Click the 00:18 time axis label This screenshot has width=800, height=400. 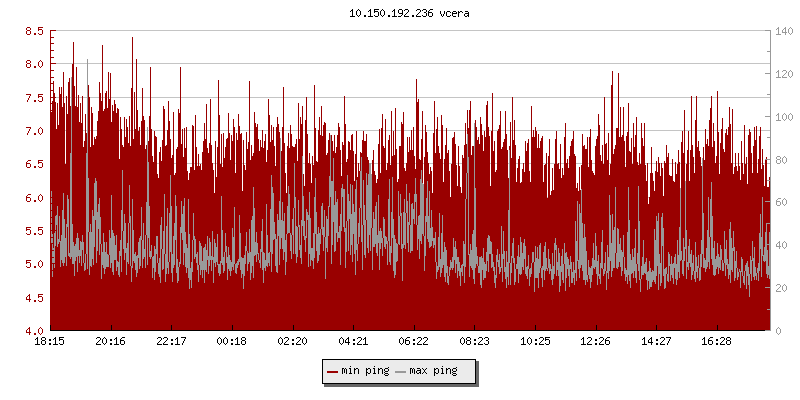[x=232, y=342]
